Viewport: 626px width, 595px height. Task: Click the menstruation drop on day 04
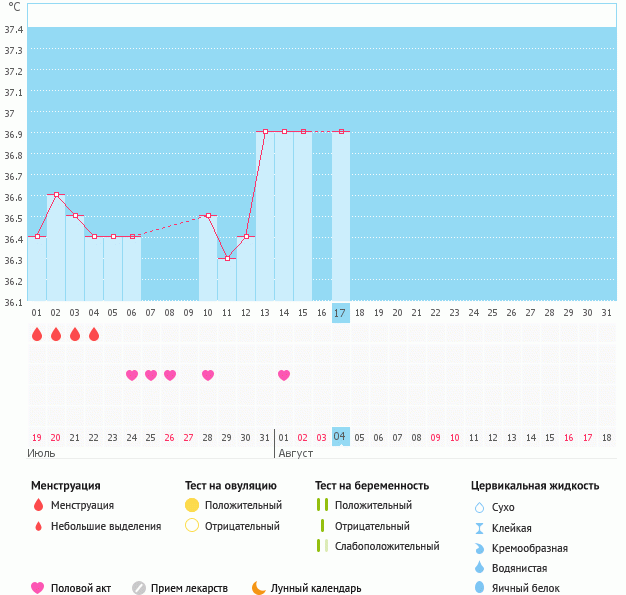94,334
